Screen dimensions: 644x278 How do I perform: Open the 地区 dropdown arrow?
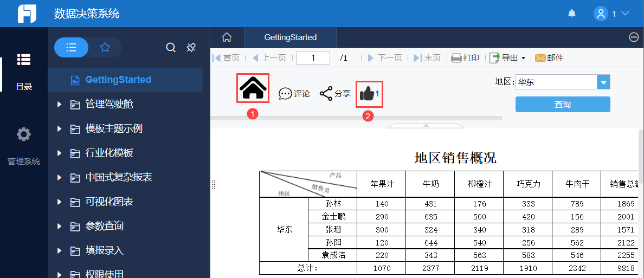[x=603, y=82]
